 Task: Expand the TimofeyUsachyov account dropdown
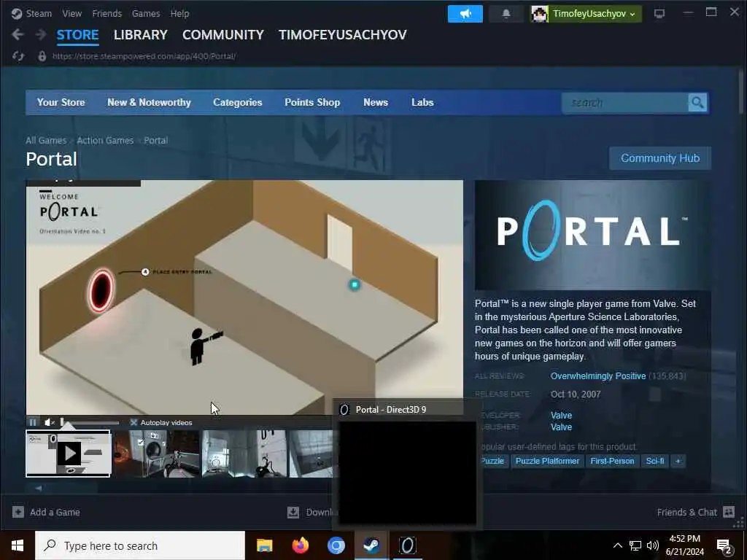(x=632, y=15)
